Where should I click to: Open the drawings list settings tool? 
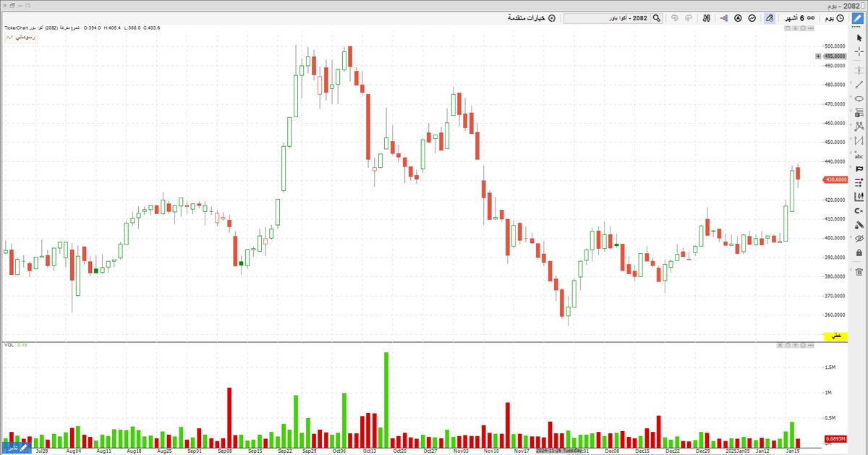859,182
